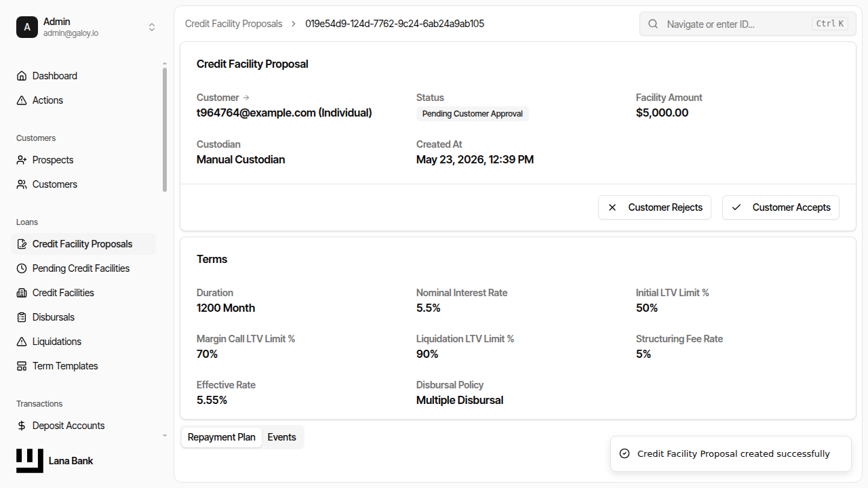
Task: Click the arrow icon next to Customer label
Action: (x=246, y=98)
